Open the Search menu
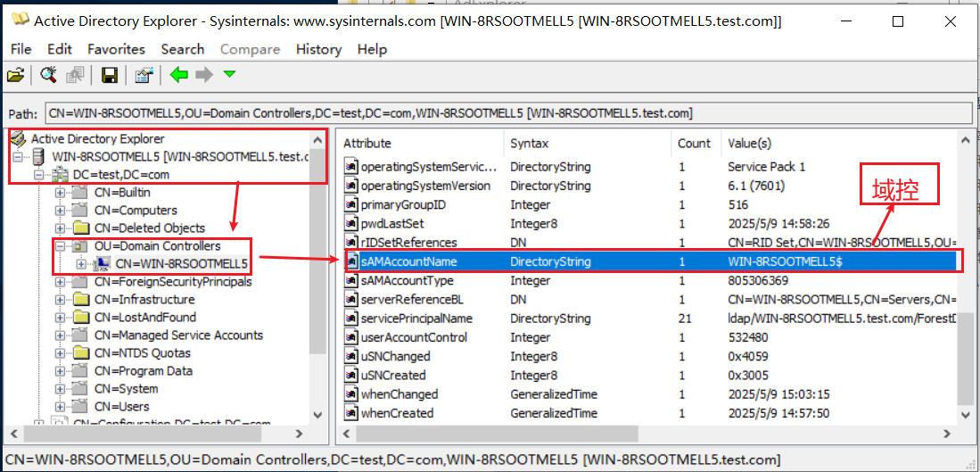 183,49
